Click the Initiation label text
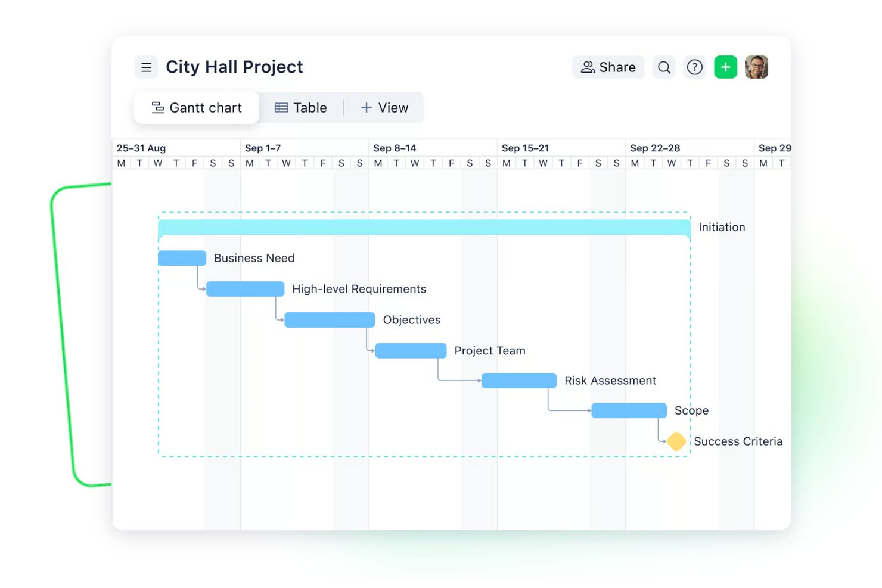 (x=722, y=227)
